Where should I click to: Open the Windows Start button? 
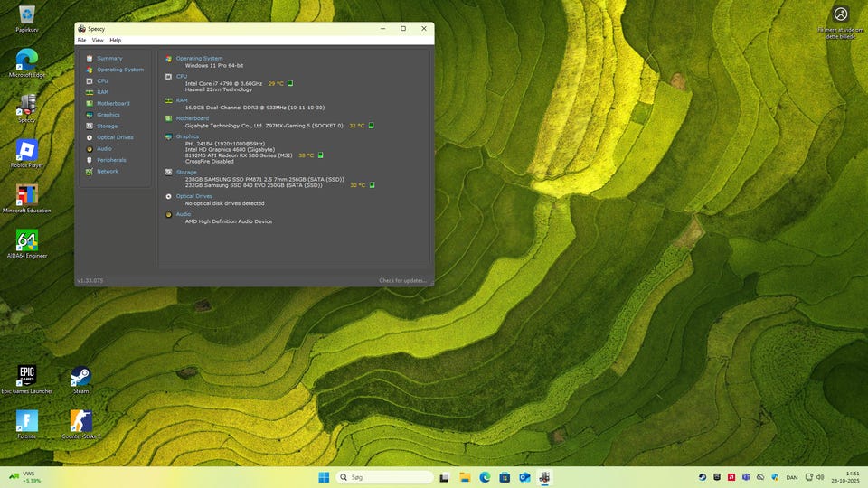pyautogui.click(x=324, y=477)
